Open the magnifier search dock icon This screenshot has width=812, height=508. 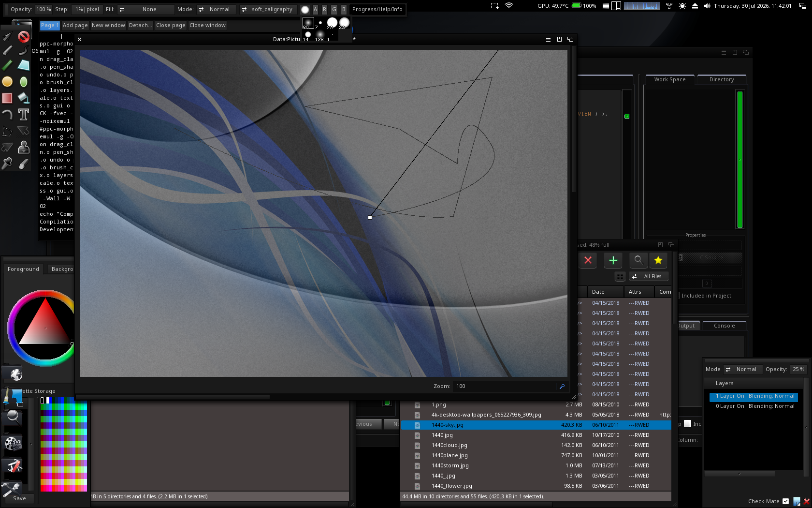13,417
